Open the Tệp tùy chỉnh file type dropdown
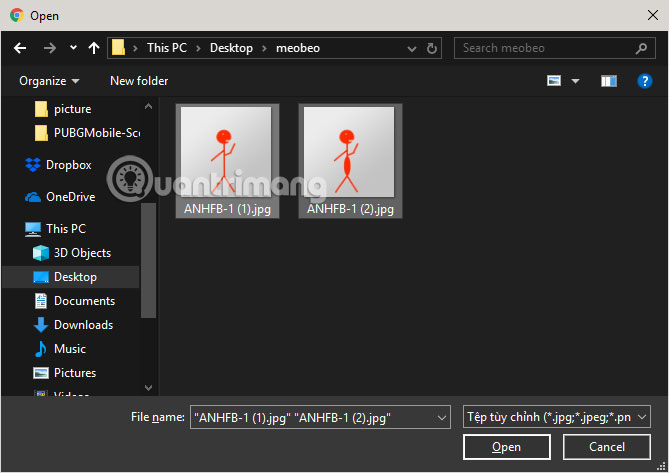Screen dimensions: 669x473 [x=557, y=417]
